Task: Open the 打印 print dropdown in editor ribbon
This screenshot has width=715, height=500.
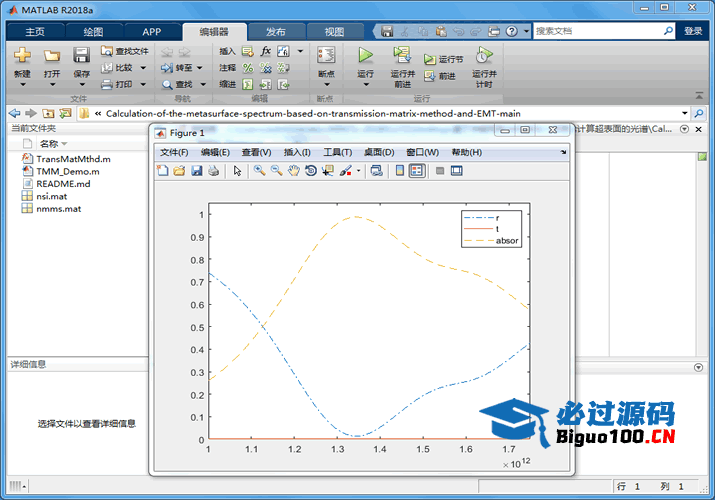Action: click(x=143, y=84)
